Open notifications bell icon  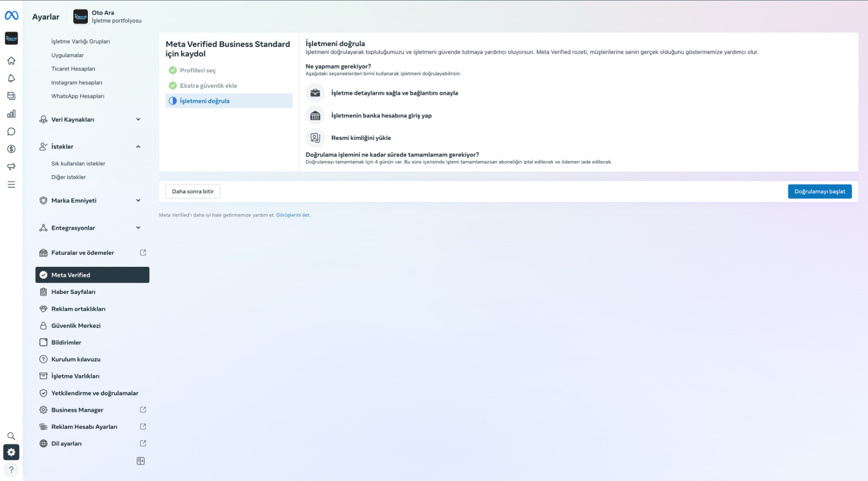[11, 79]
